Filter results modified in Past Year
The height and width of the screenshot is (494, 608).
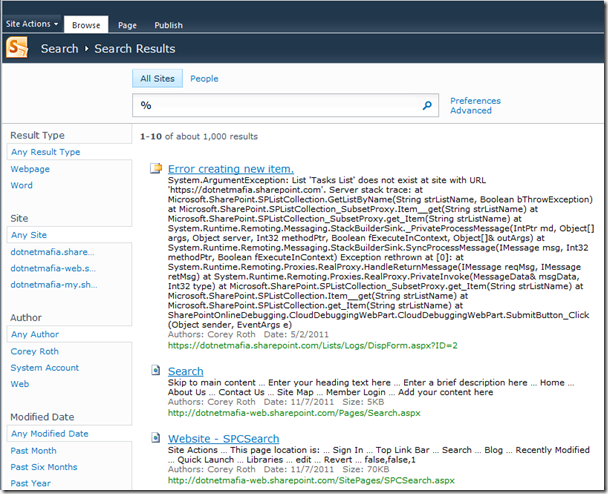[31, 483]
